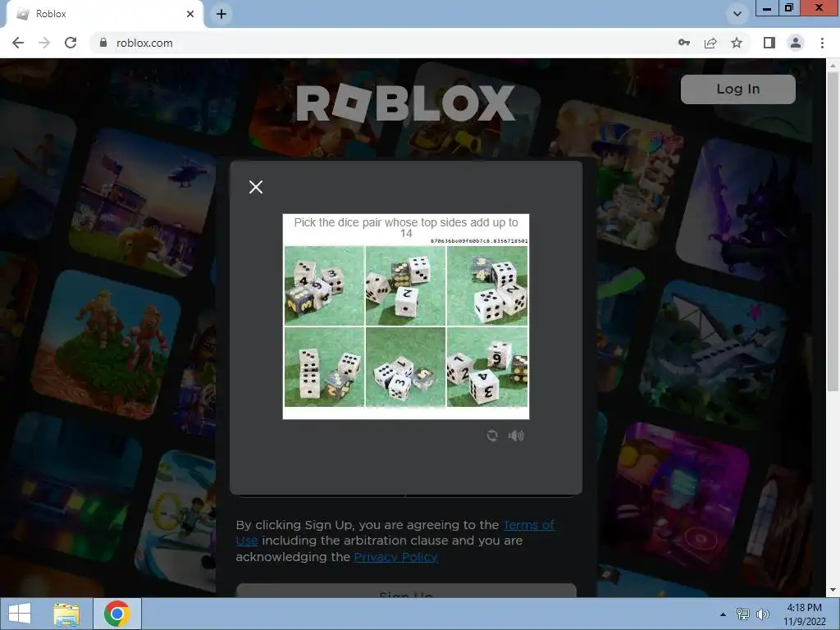Click the scrollbar down arrow
The width and height of the screenshot is (840, 630).
833,591
